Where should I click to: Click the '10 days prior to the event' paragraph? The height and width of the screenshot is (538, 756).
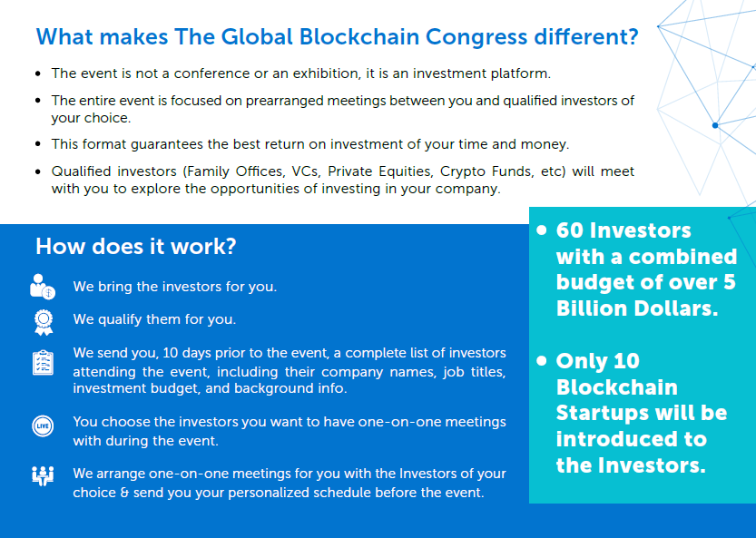point(290,370)
